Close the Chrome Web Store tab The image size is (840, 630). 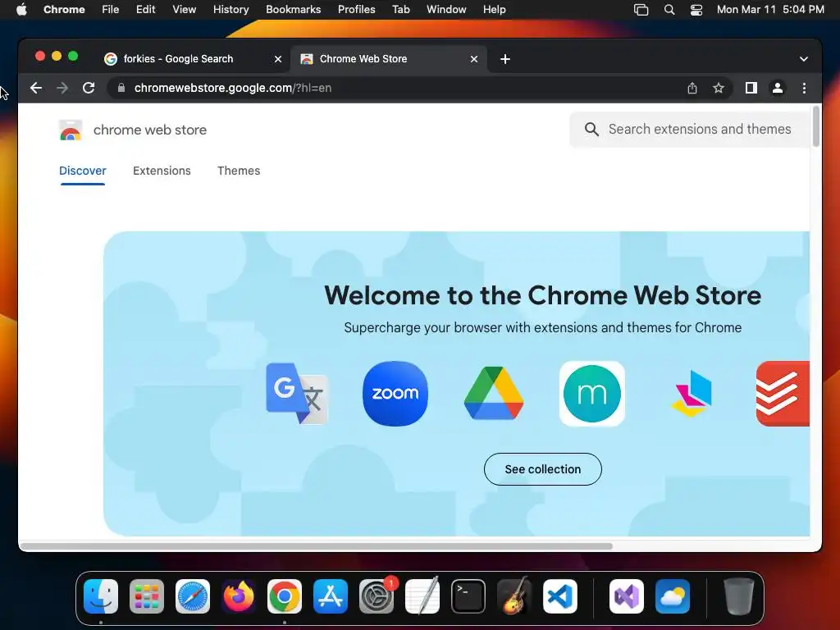pyautogui.click(x=474, y=59)
